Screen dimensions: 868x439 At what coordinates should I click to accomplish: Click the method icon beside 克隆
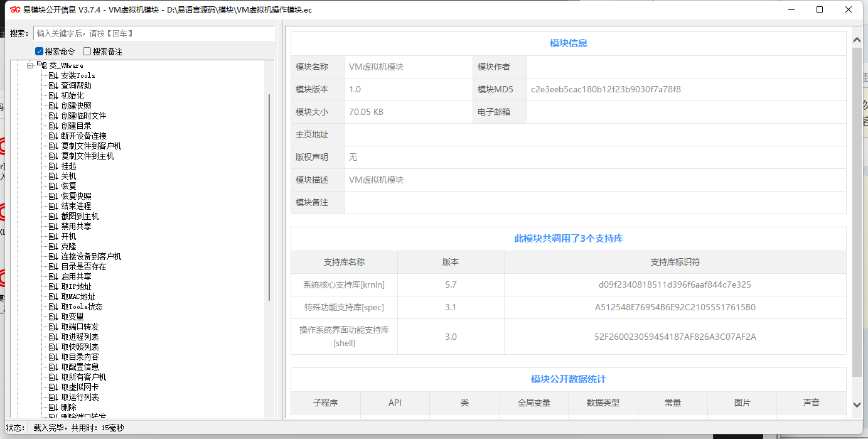tap(53, 246)
